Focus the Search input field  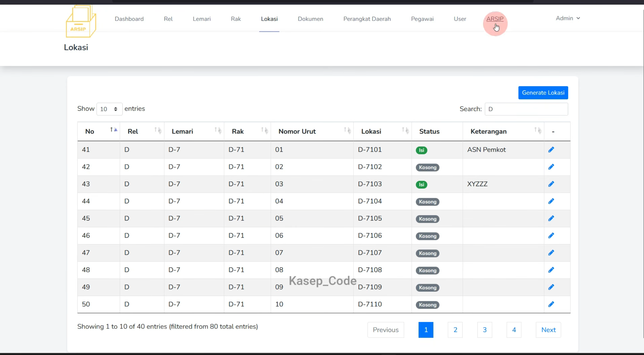click(526, 109)
